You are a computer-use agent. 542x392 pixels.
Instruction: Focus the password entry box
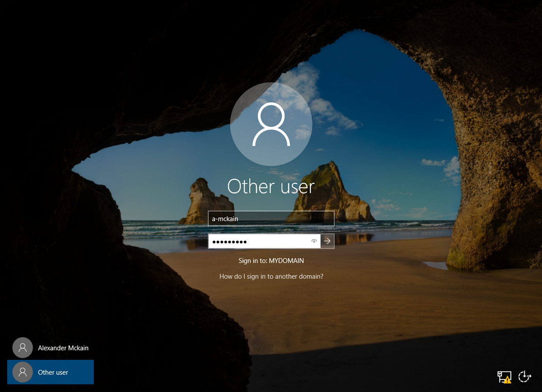[x=257, y=241]
